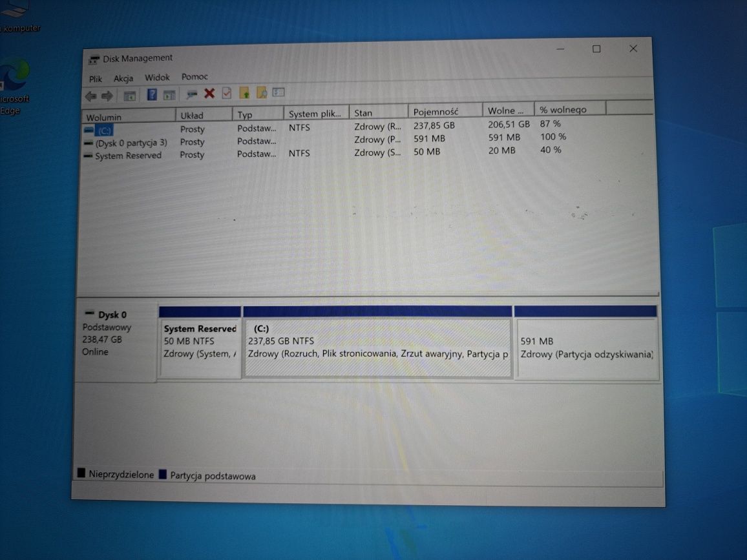The width and height of the screenshot is (747, 560).
Task: Click the 87 % free value
Action: pyautogui.click(x=551, y=124)
